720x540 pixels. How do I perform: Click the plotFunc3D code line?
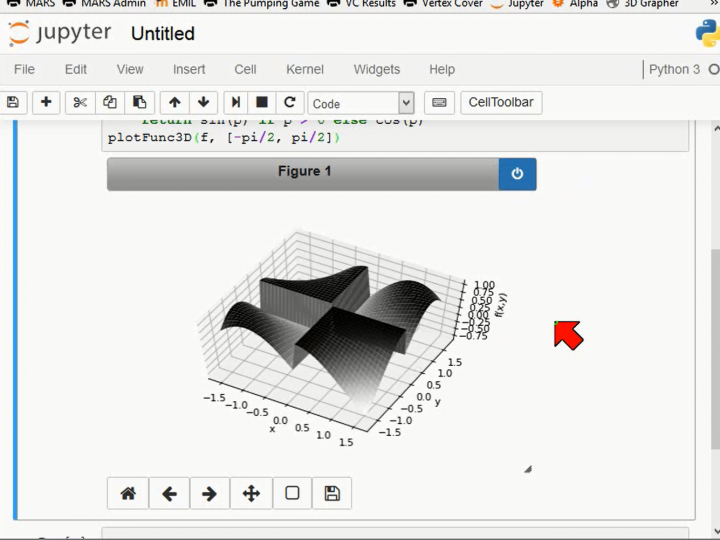(224, 137)
